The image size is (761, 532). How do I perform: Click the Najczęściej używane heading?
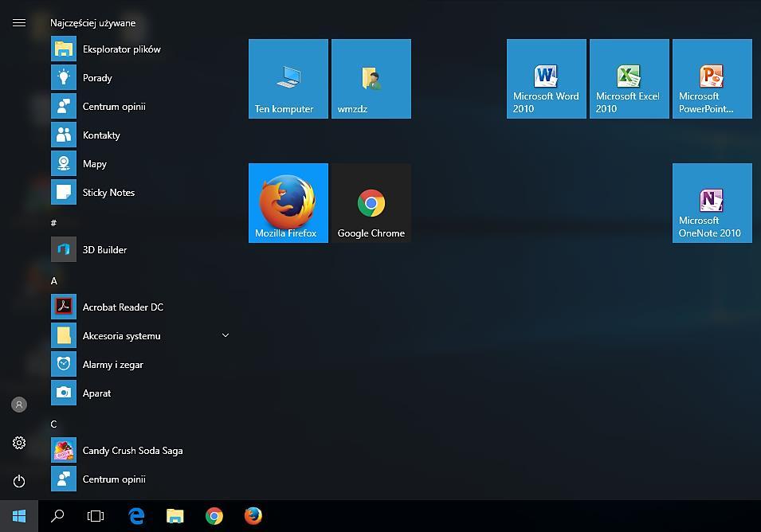point(92,23)
